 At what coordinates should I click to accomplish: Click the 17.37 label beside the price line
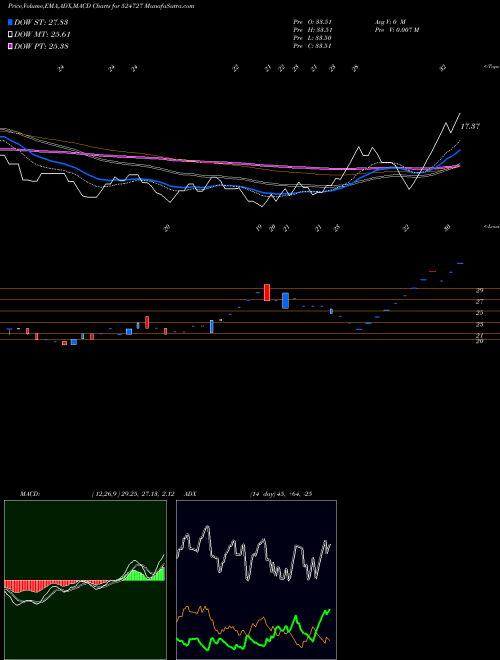tap(470, 126)
